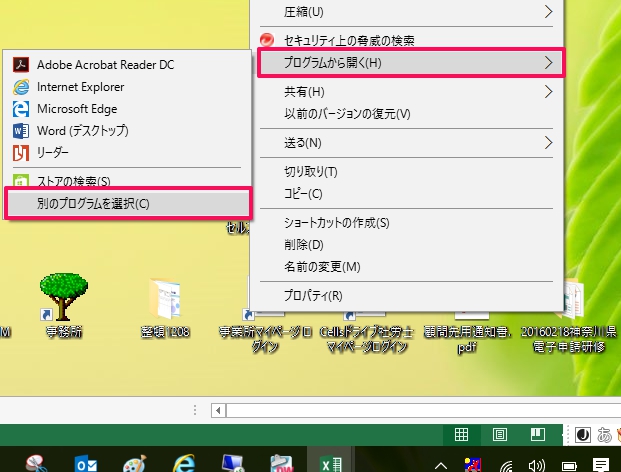The width and height of the screenshot is (621, 472).
Task: Show hidden system tray icons
Action: click(441, 466)
